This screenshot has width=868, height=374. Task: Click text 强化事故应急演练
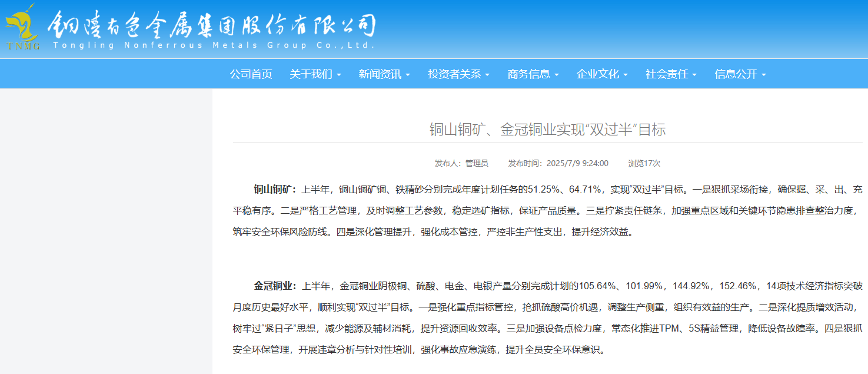pyautogui.click(x=458, y=350)
